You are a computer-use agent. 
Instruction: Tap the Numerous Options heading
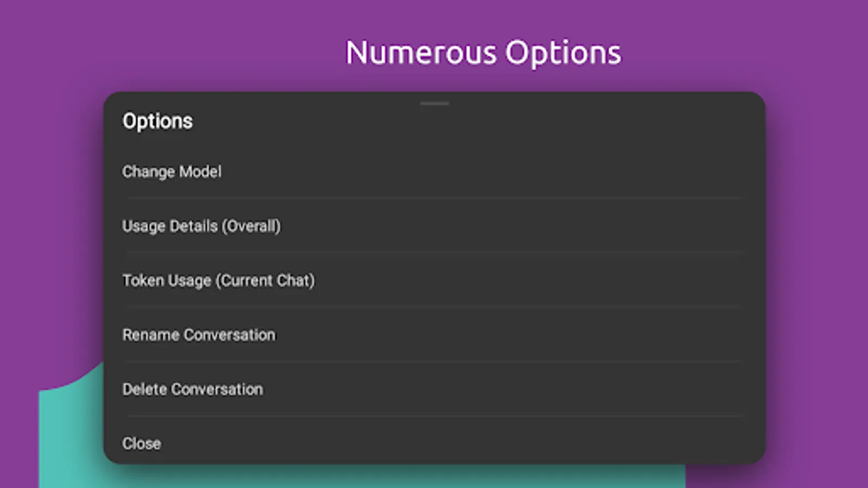pyautogui.click(x=483, y=52)
